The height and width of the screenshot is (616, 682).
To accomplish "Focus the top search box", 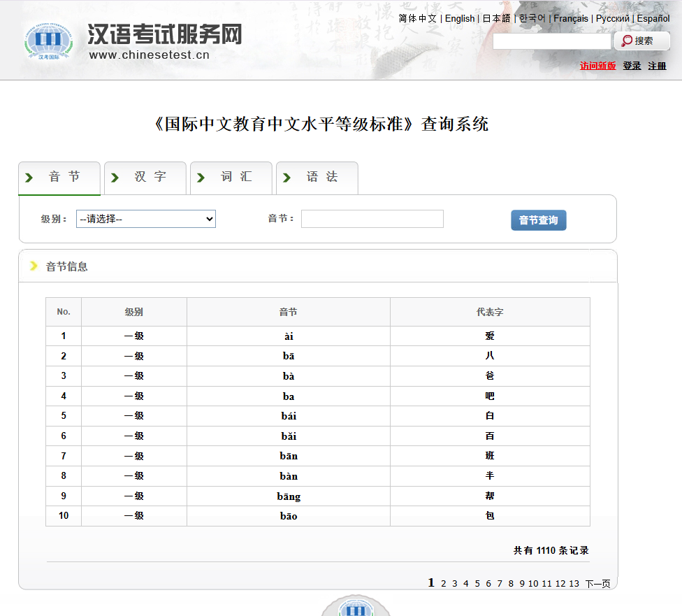I will pyautogui.click(x=551, y=41).
